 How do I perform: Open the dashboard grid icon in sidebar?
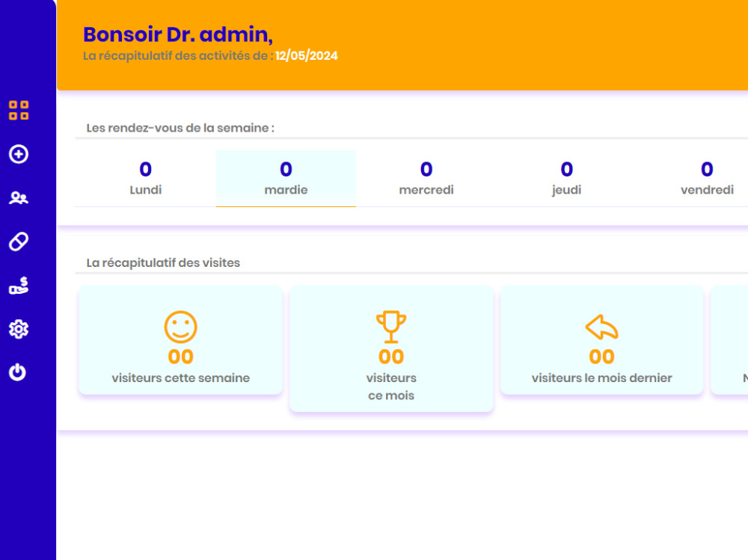pyautogui.click(x=19, y=110)
